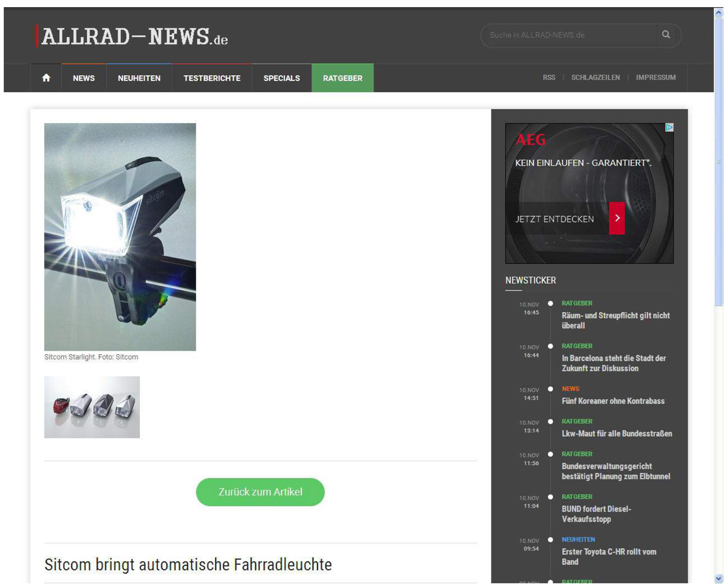Click the 'KEIN EINLAUFEN - GARANTIERT' ad text

pyautogui.click(x=583, y=163)
